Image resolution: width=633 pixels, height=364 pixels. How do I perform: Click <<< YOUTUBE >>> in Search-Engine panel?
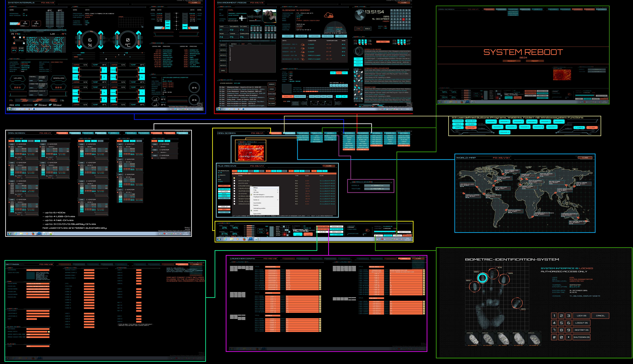(x=377, y=189)
